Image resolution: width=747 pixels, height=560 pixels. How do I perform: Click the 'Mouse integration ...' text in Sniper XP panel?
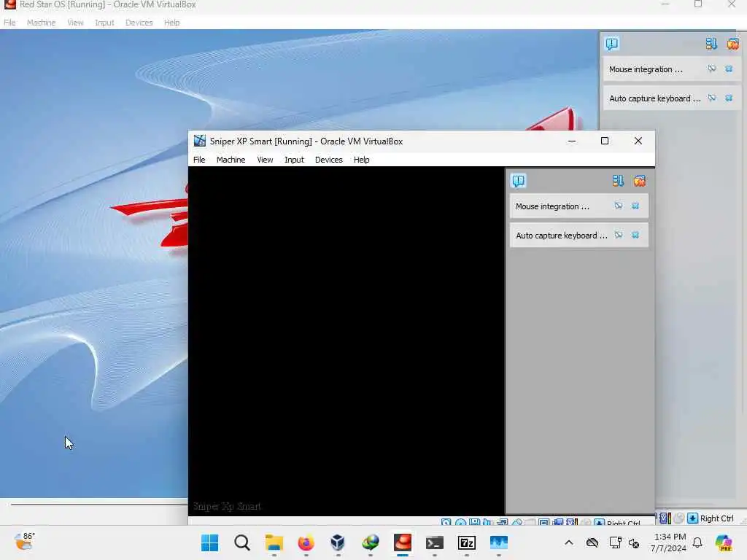pos(553,206)
